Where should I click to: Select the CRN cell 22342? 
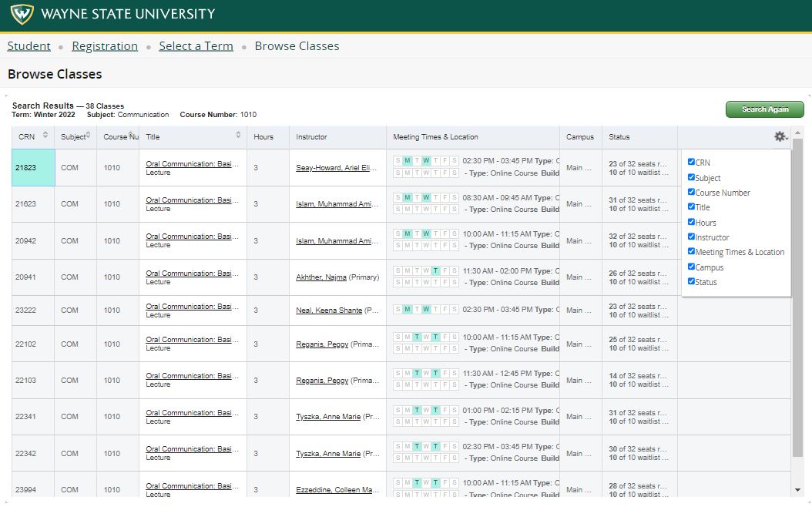[x=33, y=453]
